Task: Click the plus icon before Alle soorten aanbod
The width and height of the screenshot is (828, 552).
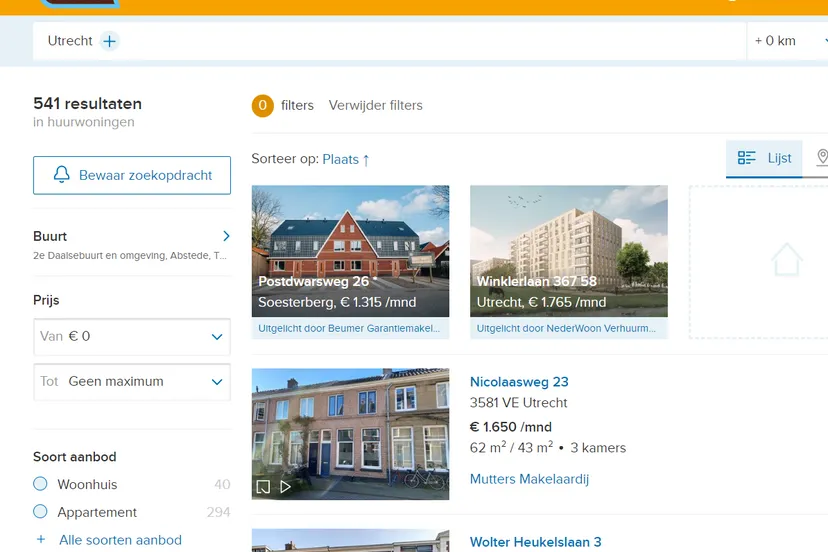Action: click(x=41, y=540)
